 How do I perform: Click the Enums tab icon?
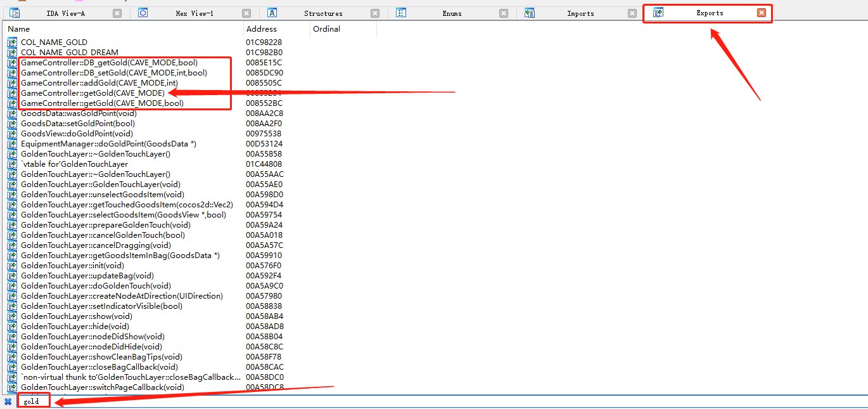click(x=401, y=13)
